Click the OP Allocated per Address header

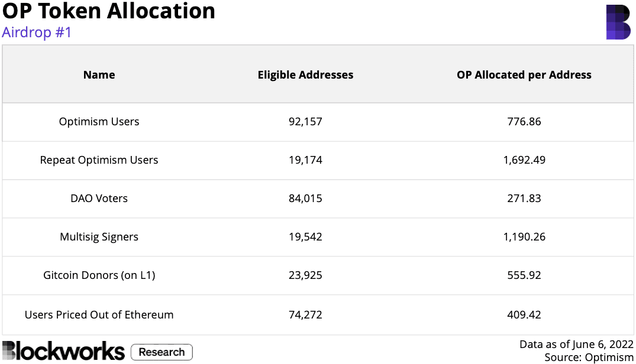click(x=524, y=75)
